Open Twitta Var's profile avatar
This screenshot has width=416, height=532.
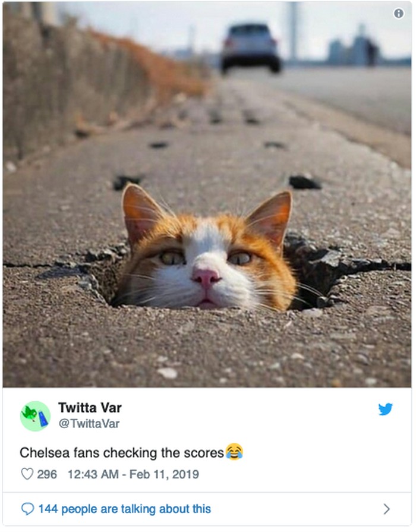[x=35, y=416]
